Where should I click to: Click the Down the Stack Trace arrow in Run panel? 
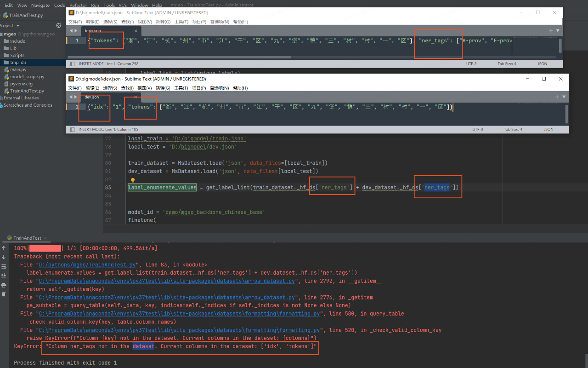pyautogui.click(x=4, y=257)
